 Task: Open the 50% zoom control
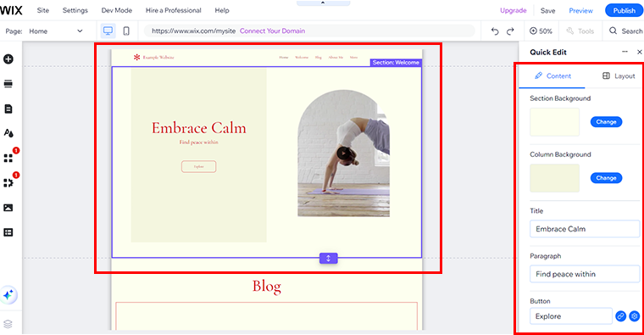point(541,31)
